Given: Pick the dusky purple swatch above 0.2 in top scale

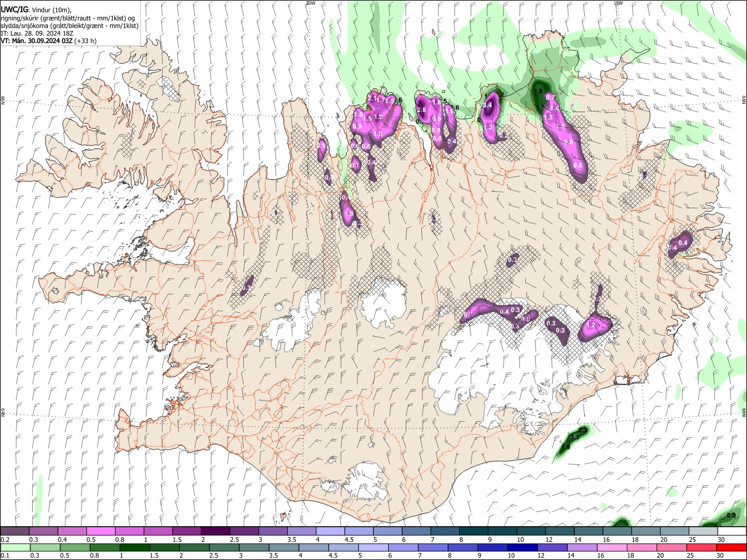Looking at the screenshot, I should 15,531.
